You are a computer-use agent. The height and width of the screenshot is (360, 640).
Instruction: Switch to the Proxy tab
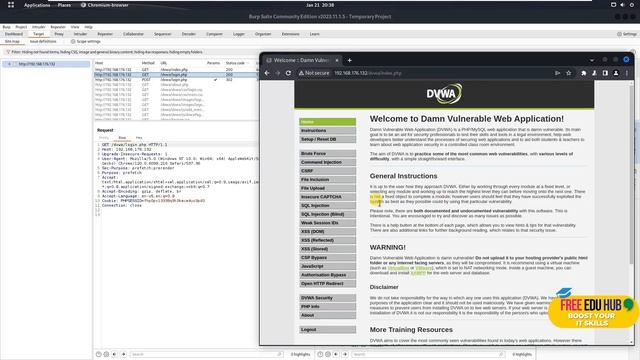coord(59,34)
